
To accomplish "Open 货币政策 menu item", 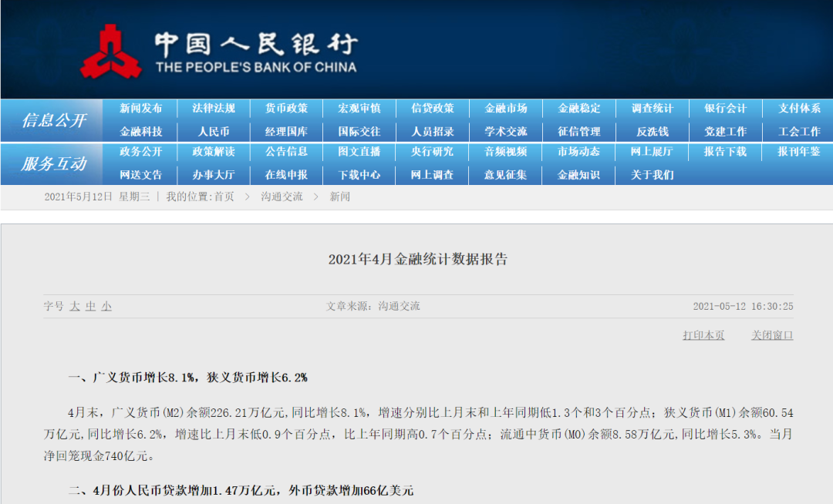I will coord(287,108).
